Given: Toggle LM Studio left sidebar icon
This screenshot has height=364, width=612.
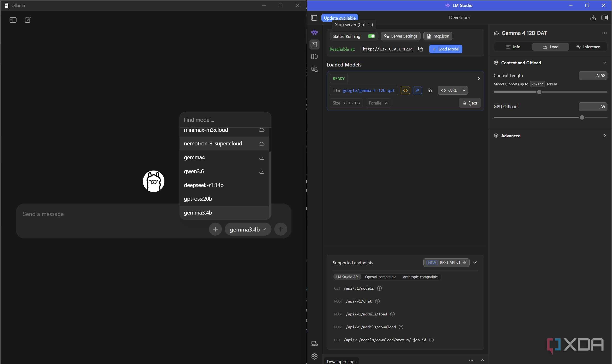Looking at the screenshot, I should pyautogui.click(x=314, y=18).
